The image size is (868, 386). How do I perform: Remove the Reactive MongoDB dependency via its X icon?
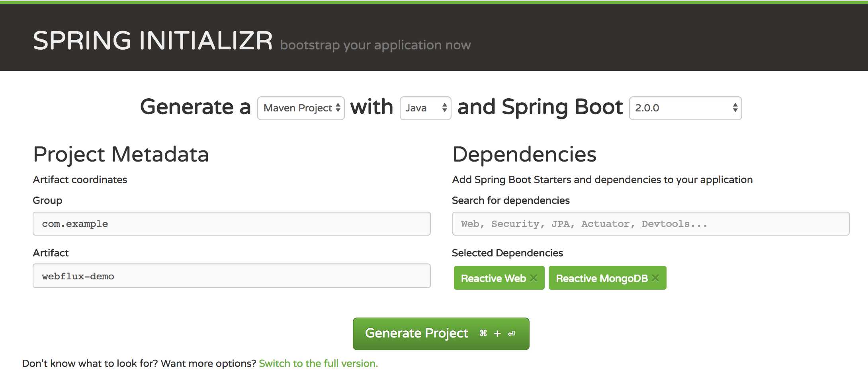655,278
